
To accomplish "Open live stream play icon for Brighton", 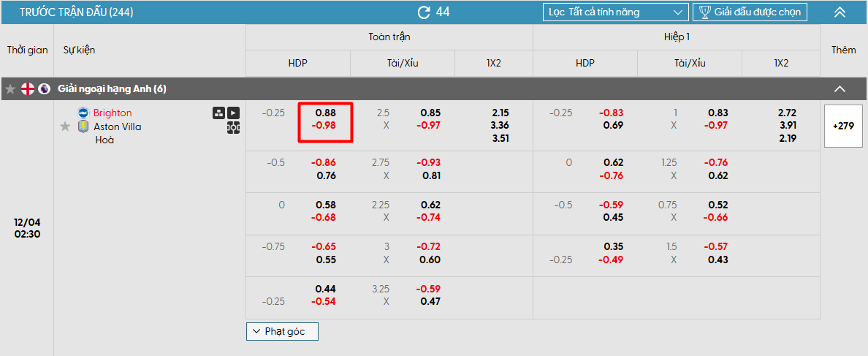I will 233,113.
